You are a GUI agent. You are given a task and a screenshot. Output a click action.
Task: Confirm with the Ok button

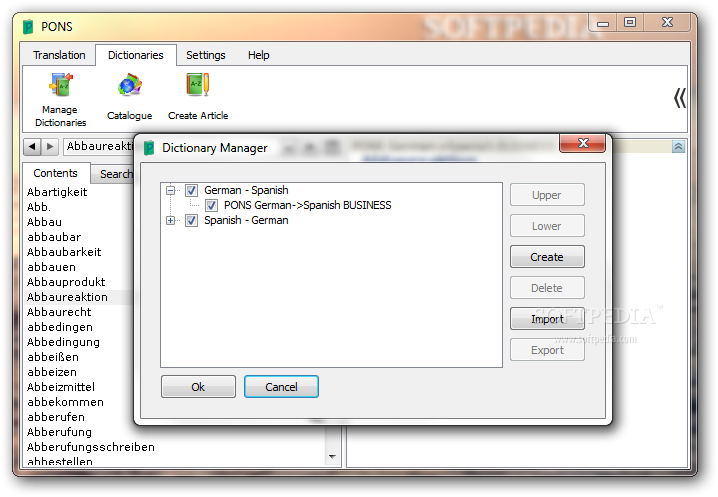[198, 387]
